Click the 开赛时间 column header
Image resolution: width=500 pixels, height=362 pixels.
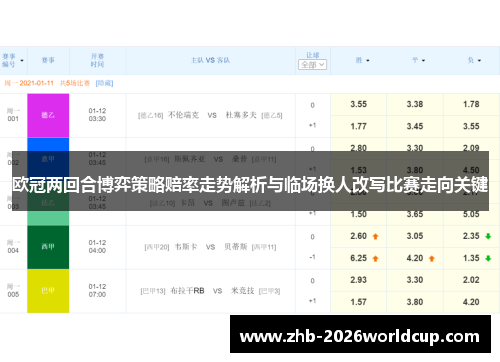pos(97,60)
